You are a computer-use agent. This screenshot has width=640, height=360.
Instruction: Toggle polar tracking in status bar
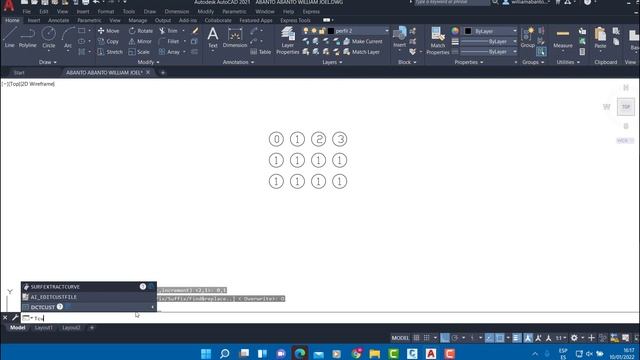pos(455,338)
